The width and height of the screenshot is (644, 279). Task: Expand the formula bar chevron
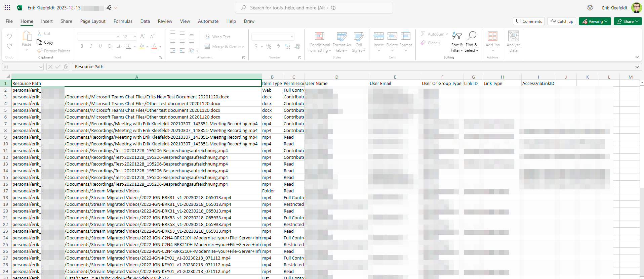point(637,67)
